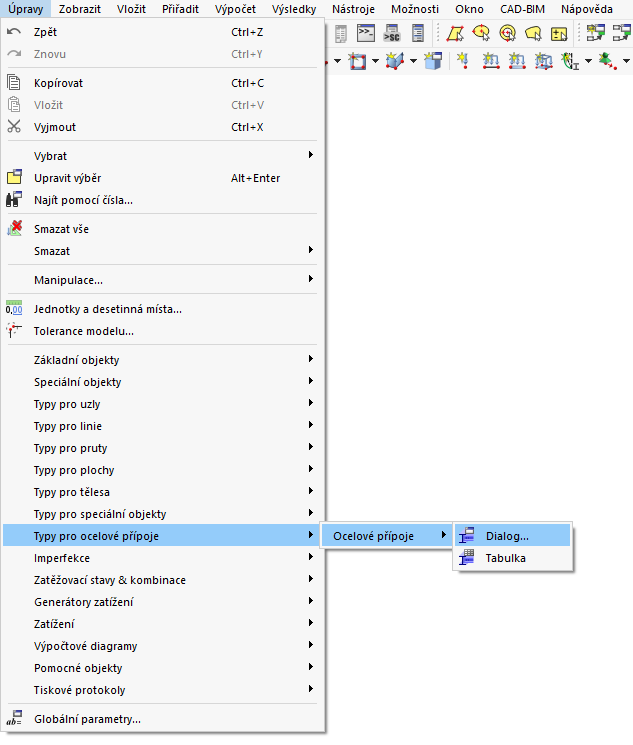The width and height of the screenshot is (633, 745).
Task: Click the new line load icon
Action: pos(491,61)
